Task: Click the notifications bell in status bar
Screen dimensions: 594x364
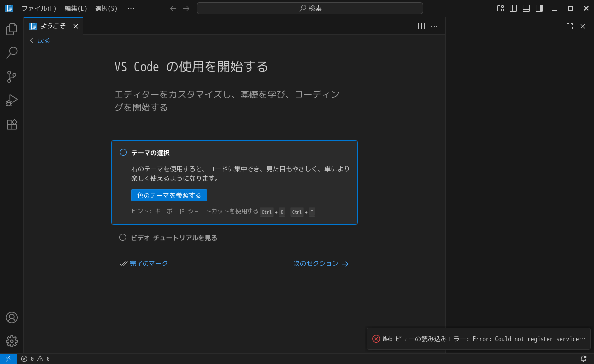Action: 583,359
